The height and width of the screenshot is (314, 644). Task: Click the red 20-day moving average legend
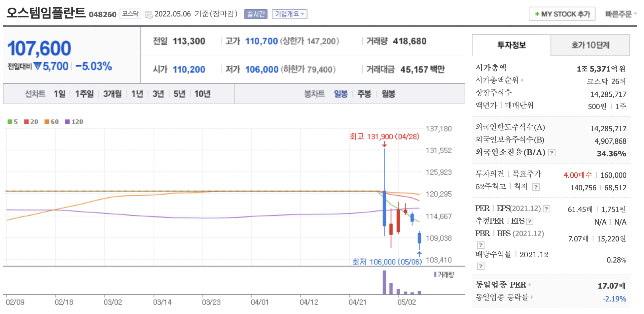click(x=31, y=122)
